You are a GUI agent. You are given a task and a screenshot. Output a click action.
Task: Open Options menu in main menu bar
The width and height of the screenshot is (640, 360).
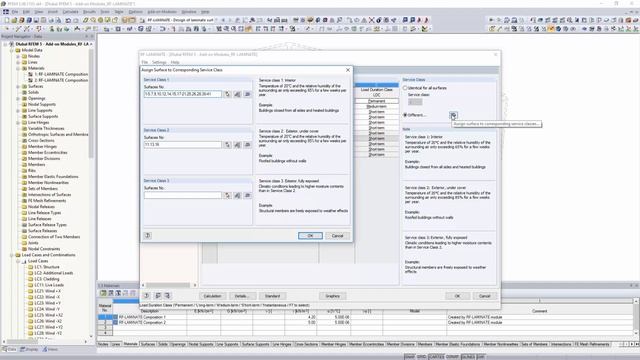136,12
